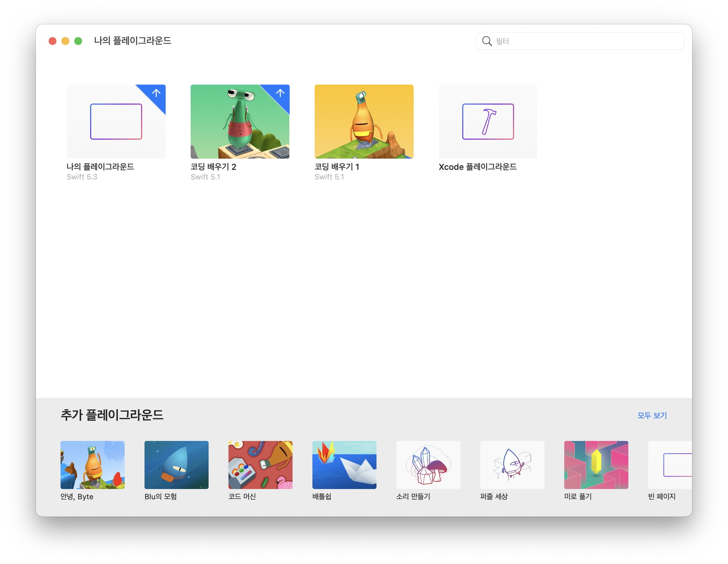
Task: Open the 퍼즐 세상 character icon
Action: [512, 465]
